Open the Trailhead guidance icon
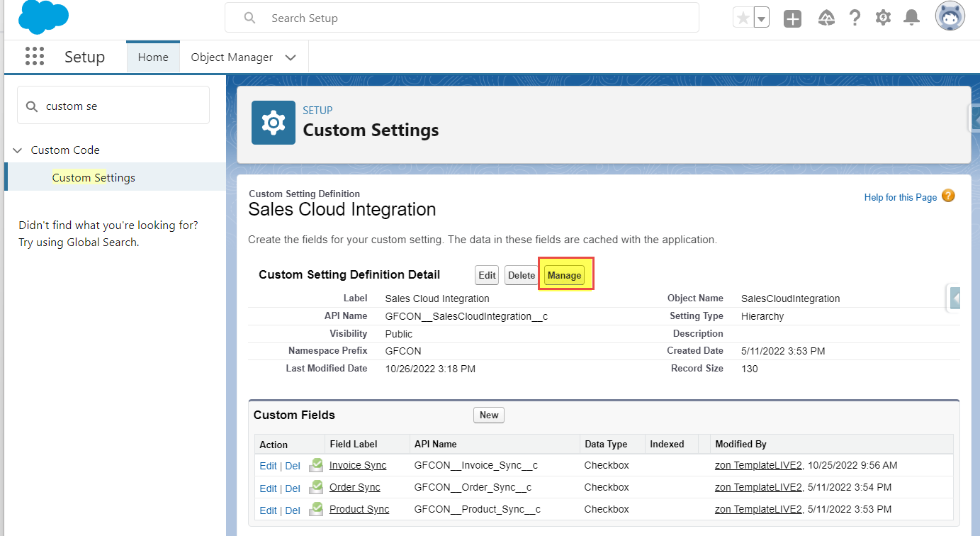This screenshot has height=536, width=980. [x=826, y=18]
